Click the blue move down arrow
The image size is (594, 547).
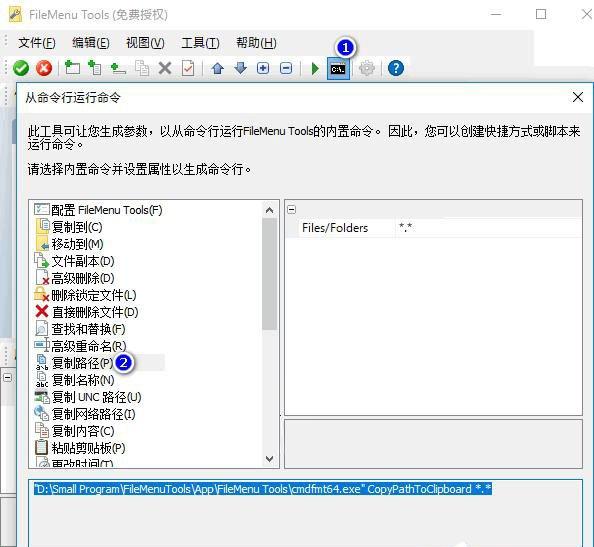point(241,69)
